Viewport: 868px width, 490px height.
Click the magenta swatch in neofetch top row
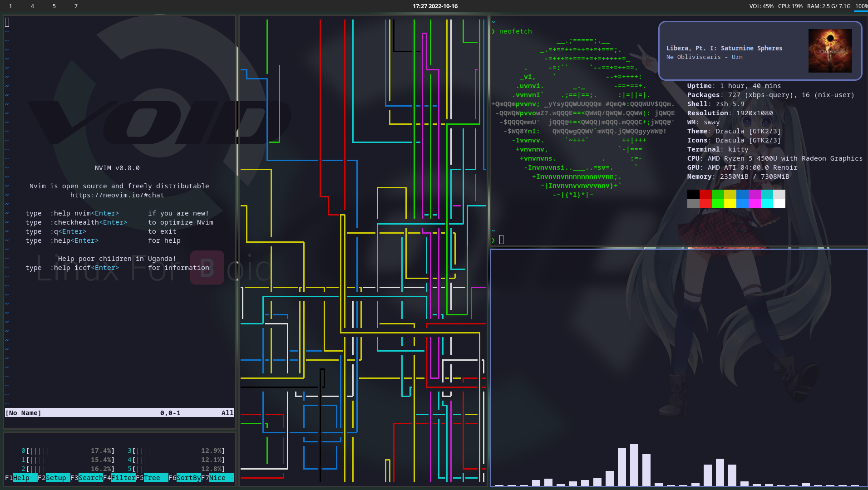[755, 194]
